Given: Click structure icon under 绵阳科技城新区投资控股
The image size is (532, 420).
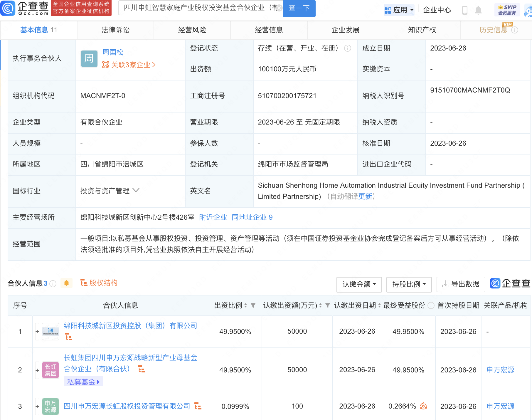Looking at the screenshot, I should [69, 337].
